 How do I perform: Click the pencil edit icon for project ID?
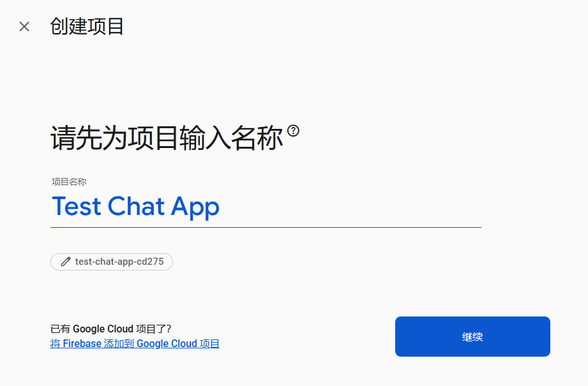coord(66,262)
